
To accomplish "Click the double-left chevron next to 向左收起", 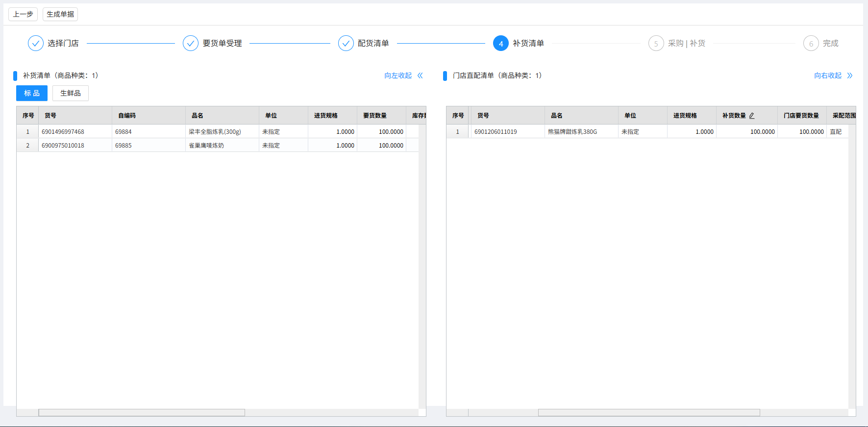I will point(420,75).
